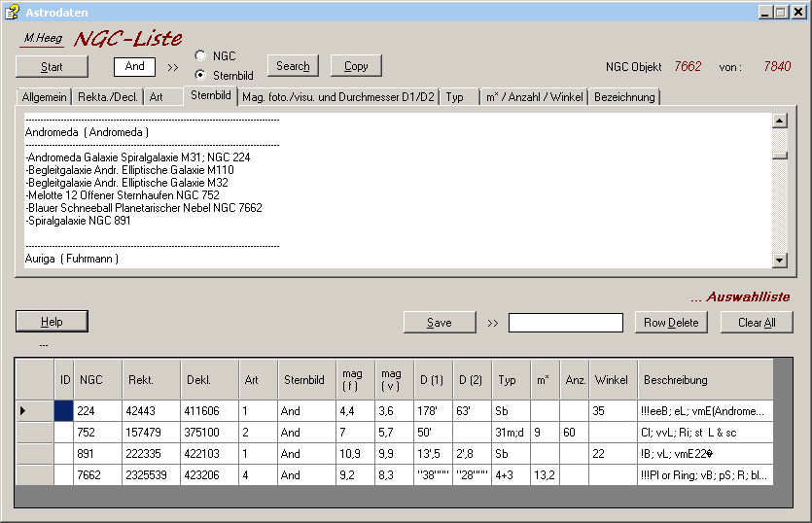Click the Row Delete button
The image size is (812, 523).
coord(671,323)
